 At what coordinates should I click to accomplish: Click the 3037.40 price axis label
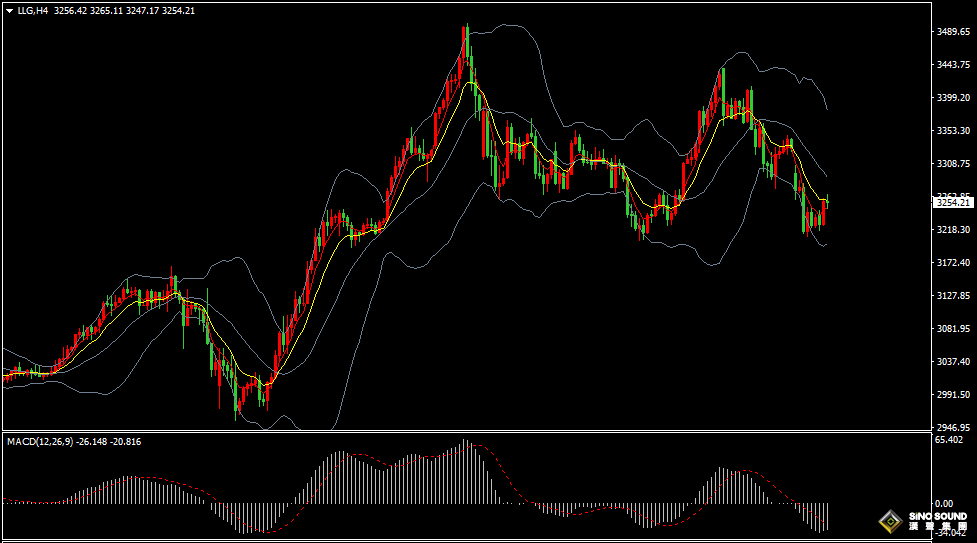pos(953,362)
